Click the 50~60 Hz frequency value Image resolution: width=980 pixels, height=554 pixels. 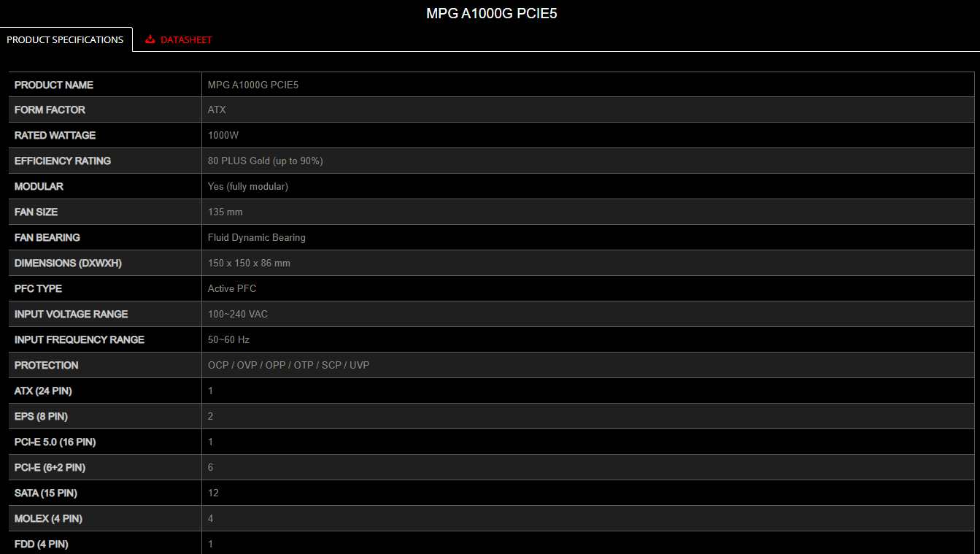click(x=229, y=339)
